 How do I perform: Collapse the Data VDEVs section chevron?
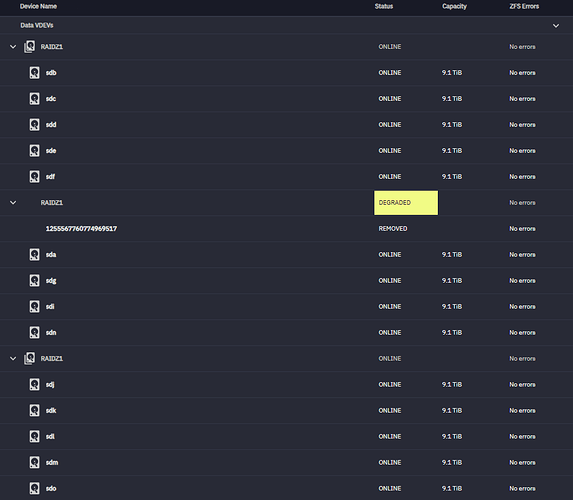556,26
